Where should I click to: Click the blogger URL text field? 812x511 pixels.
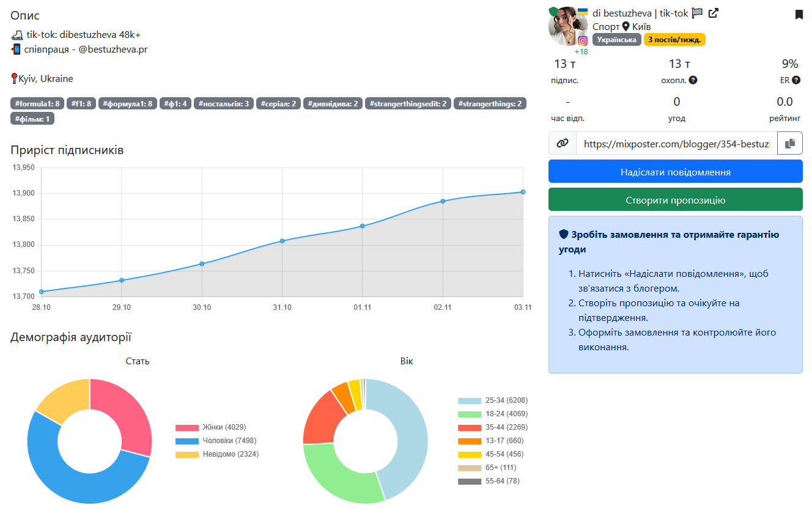coord(676,143)
